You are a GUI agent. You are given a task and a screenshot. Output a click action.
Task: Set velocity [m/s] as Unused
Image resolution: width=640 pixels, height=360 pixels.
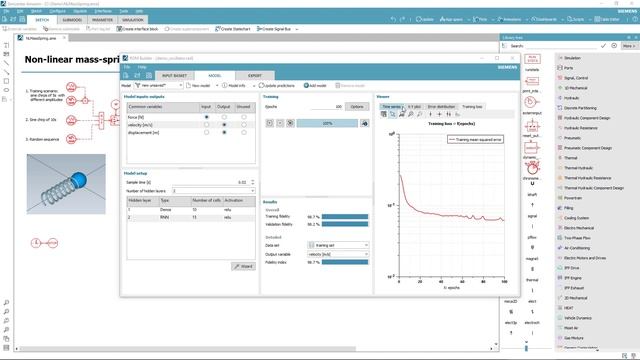tap(244, 125)
